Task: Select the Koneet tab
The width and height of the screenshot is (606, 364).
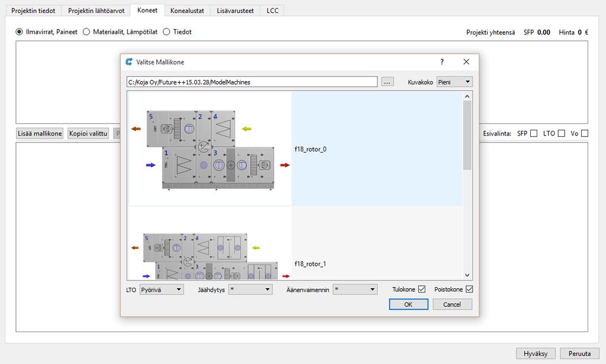Action: (x=148, y=10)
